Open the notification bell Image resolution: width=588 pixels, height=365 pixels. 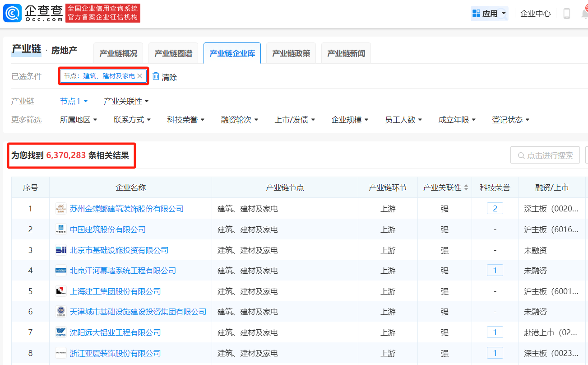[584, 14]
